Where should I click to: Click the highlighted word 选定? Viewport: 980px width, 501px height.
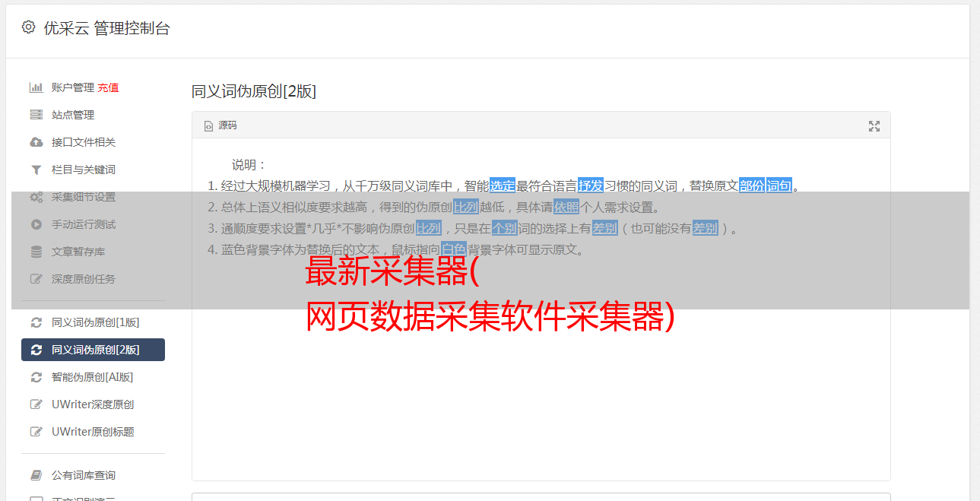click(502, 185)
